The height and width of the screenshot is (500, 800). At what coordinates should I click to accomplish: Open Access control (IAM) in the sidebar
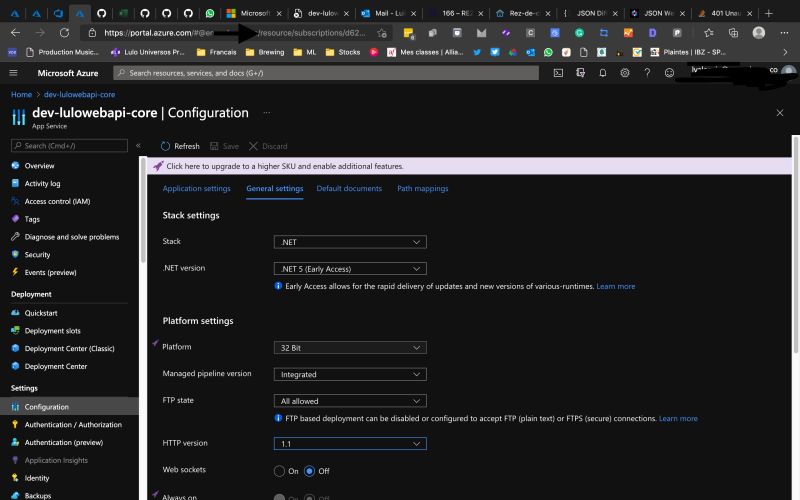tap(57, 202)
